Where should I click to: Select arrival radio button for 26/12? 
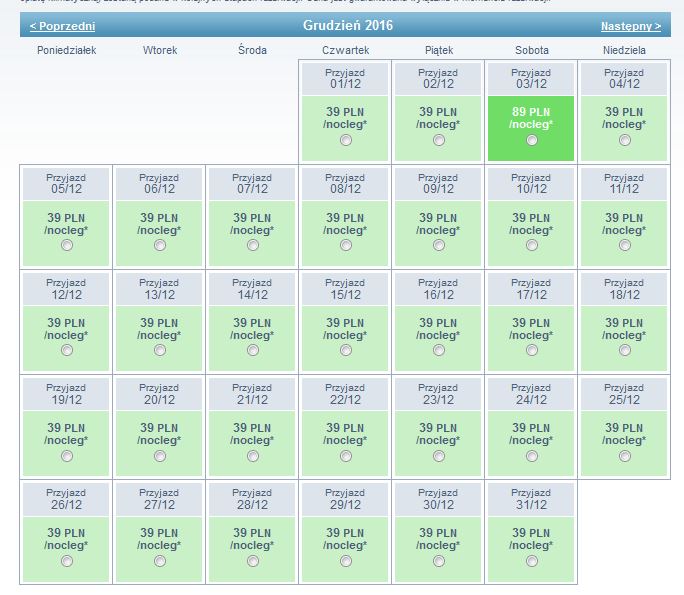[x=67, y=561]
